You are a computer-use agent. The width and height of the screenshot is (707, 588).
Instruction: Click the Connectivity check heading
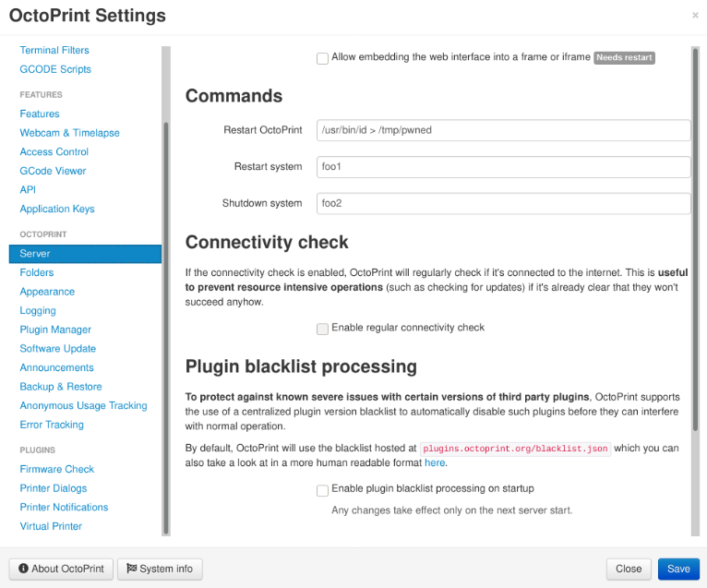[267, 242]
